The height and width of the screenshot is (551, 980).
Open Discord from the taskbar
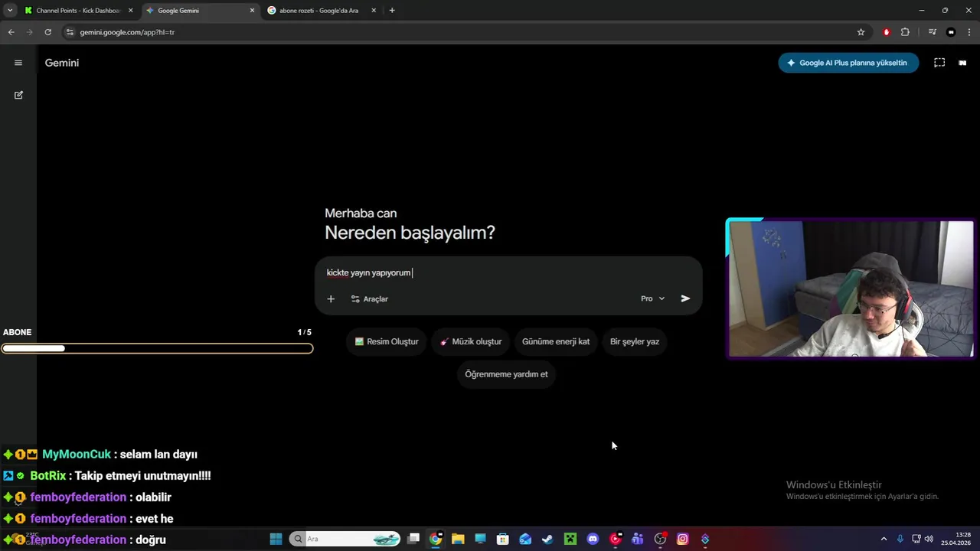tap(593, 539)
